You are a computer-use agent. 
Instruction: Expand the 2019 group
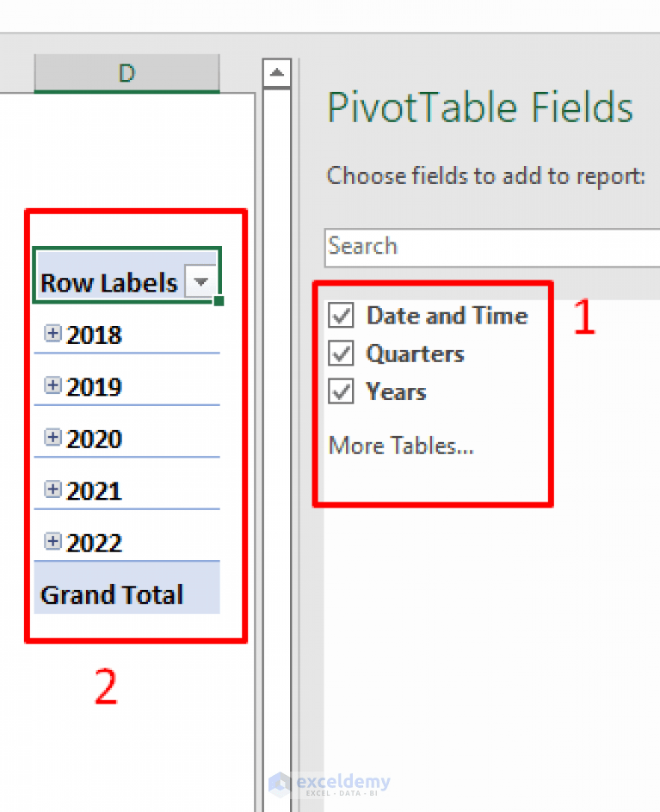coord(52,384)
